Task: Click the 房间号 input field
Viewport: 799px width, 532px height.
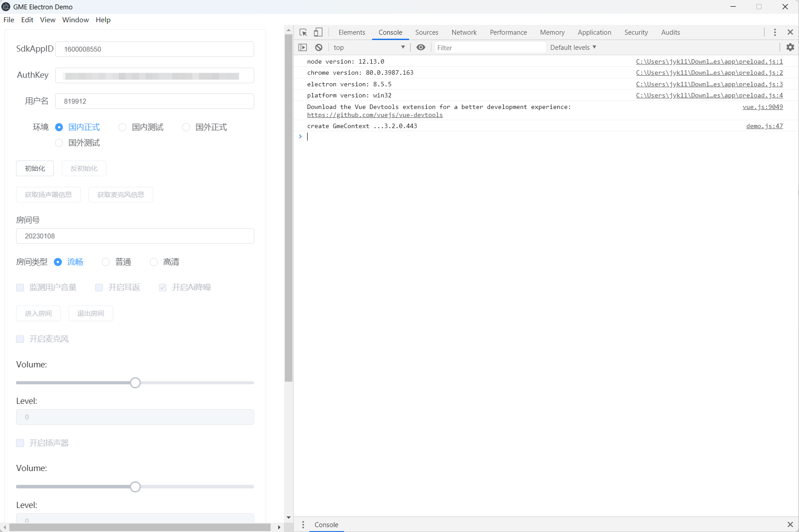Action: coord(135,236)
